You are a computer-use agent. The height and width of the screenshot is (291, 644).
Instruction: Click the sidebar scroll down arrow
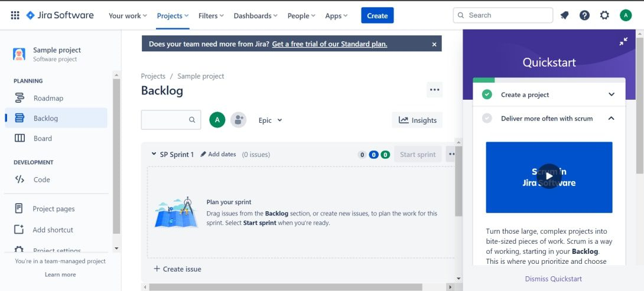[116, 249]
